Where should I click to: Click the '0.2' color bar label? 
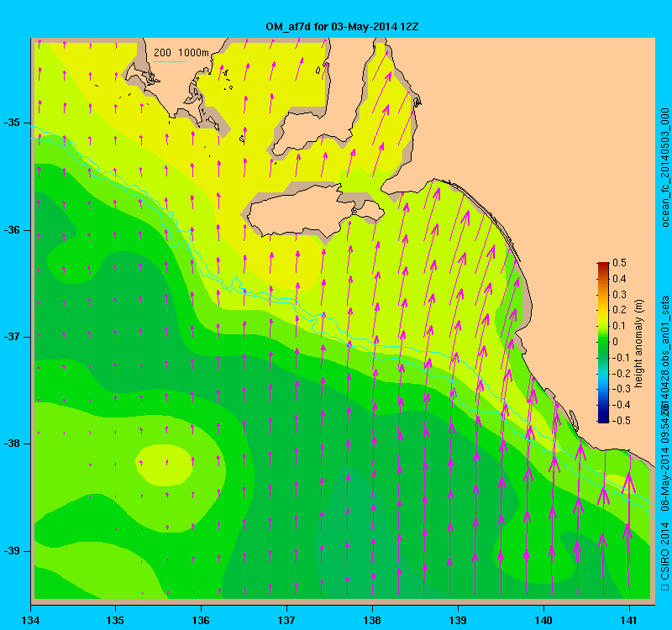point(619,310)
